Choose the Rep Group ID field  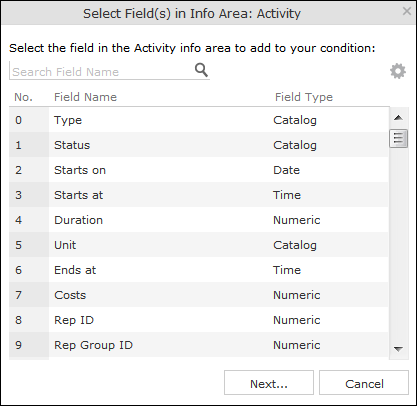pos(199,345)
